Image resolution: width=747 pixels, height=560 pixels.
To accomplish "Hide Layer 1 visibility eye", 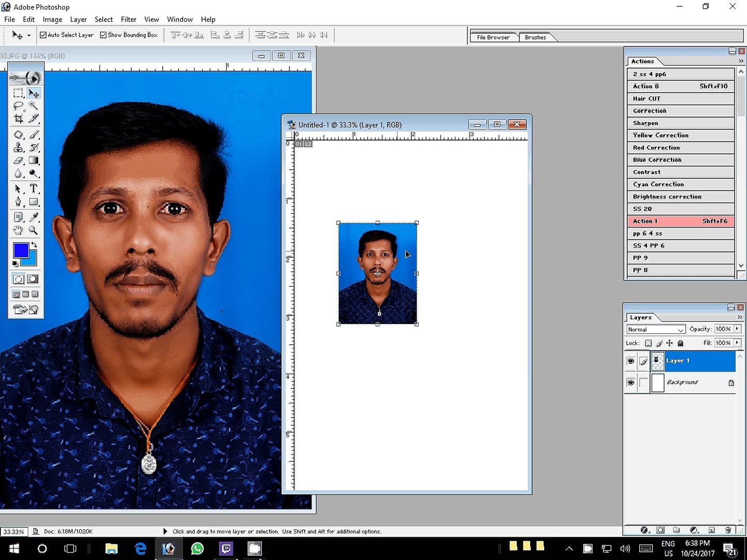I will pos(631,361).
